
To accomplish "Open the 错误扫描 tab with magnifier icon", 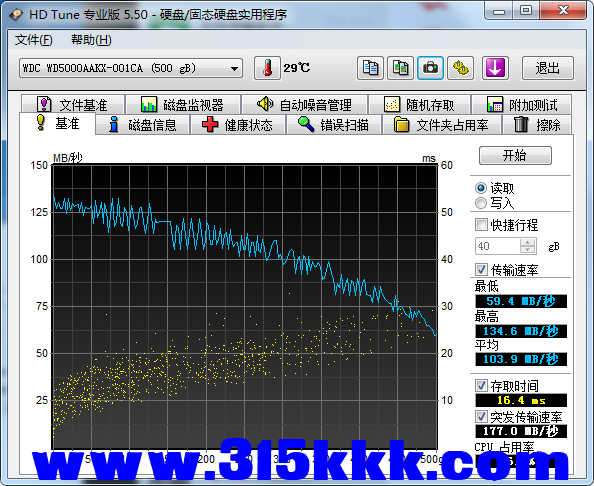I will tap(334, 125).
